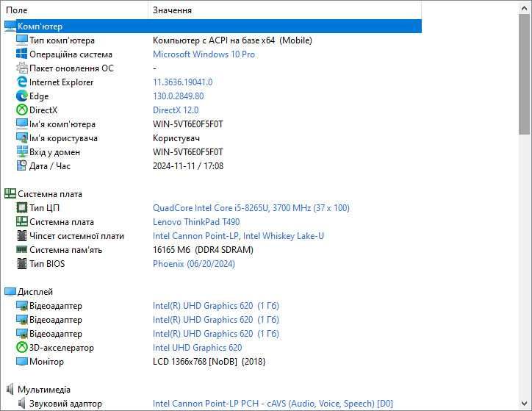
Task: Click the Чіпсет системної плати icon
Action: [x=22, y=235]
